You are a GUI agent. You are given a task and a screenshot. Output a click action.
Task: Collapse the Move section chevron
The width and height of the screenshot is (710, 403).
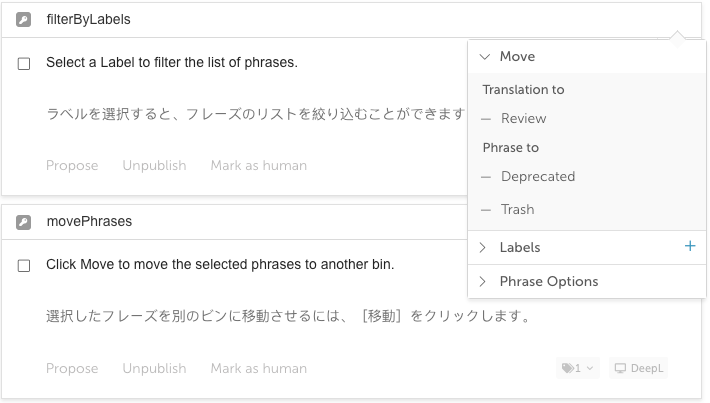[x=485, y=57]
